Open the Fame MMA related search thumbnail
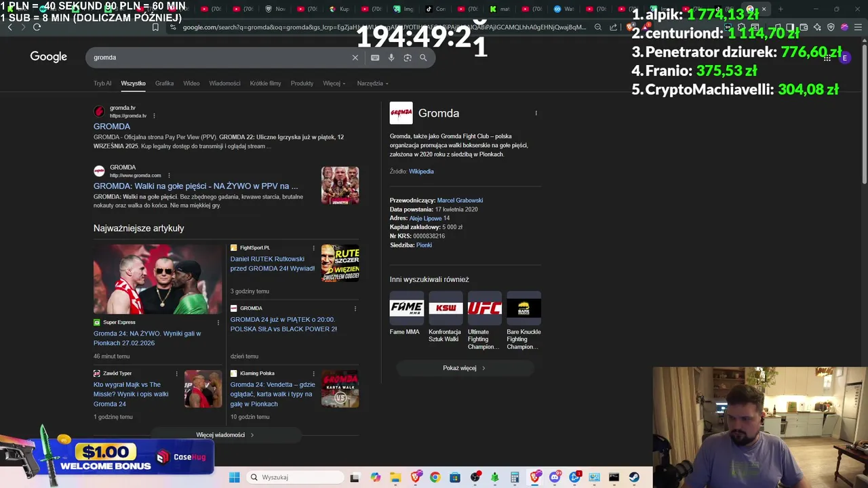This screenshot has width=868, height=488. (x=407, y=308)
